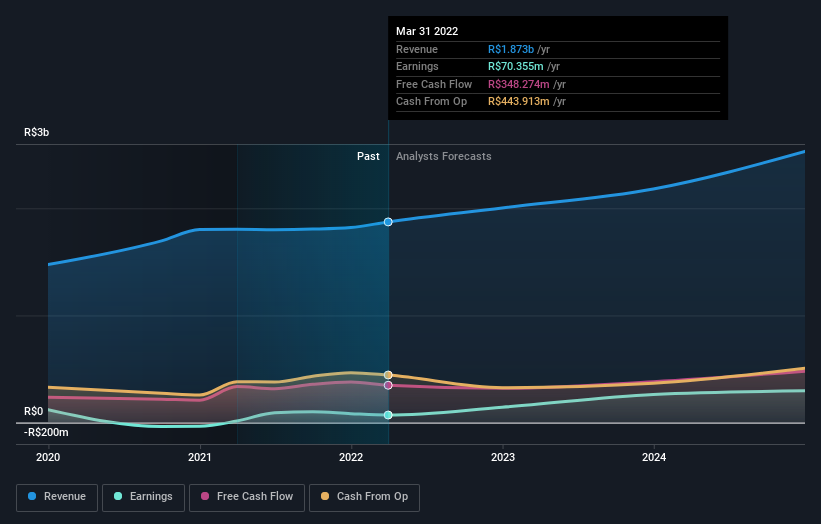The width and height of the screenshot is (821, 524).
Task: Select the R$348.274m free cash flow value
Action: coord(522,84)
